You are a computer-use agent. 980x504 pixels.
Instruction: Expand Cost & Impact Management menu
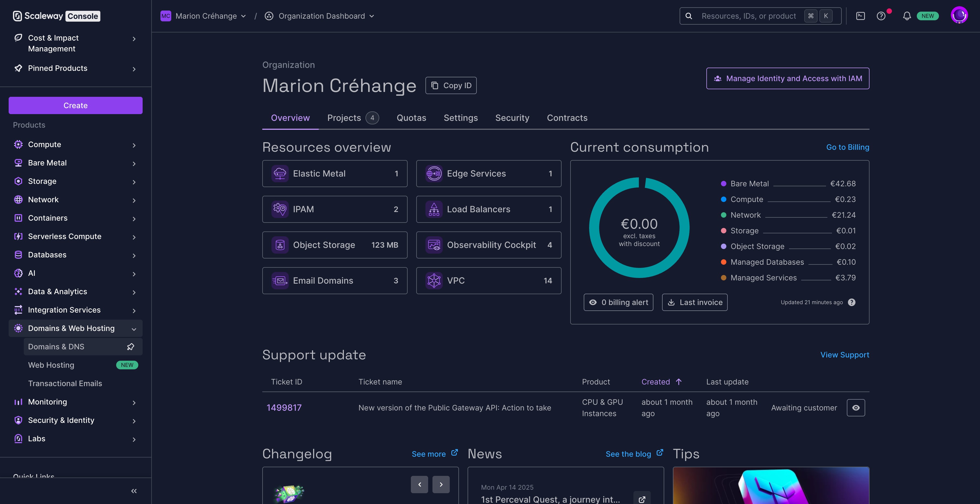(x=75, y=43)
